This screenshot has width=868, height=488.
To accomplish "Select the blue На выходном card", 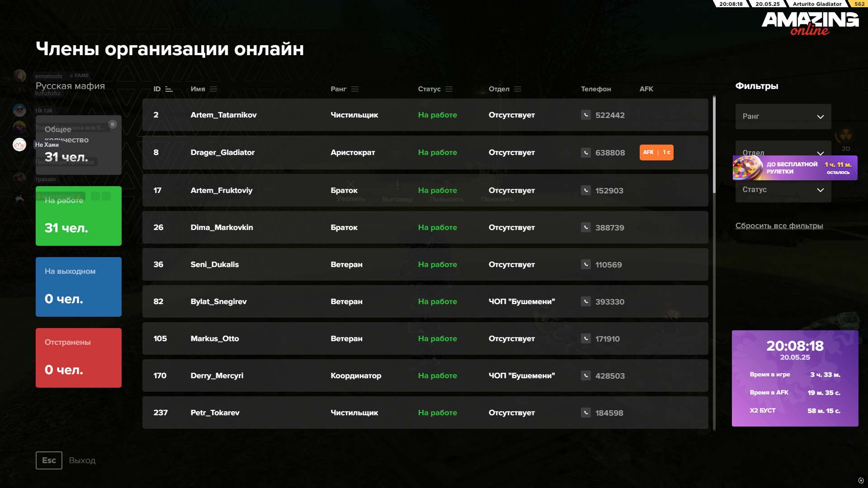I will 79,287.
